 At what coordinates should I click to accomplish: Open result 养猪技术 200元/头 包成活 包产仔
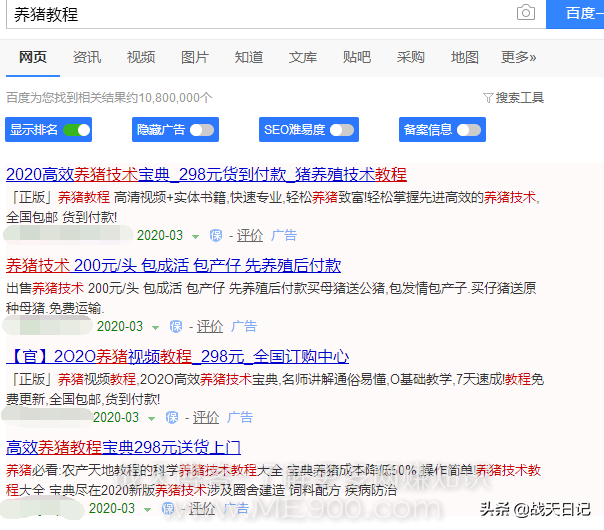[173, 265]
